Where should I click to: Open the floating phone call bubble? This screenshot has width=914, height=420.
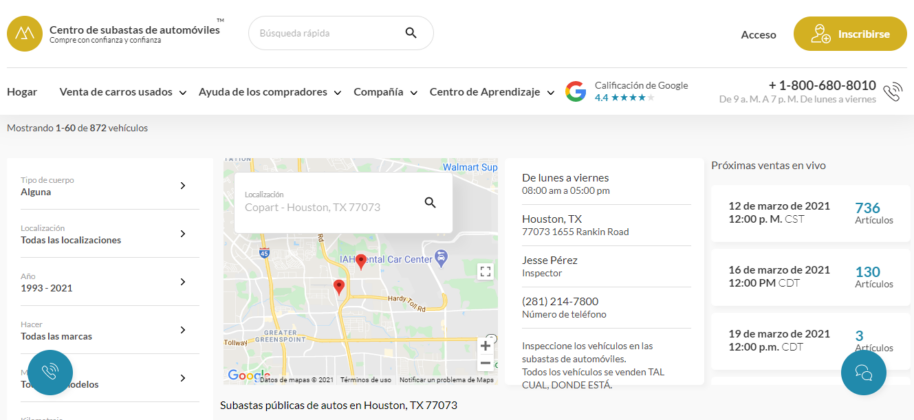pos(50,372)
